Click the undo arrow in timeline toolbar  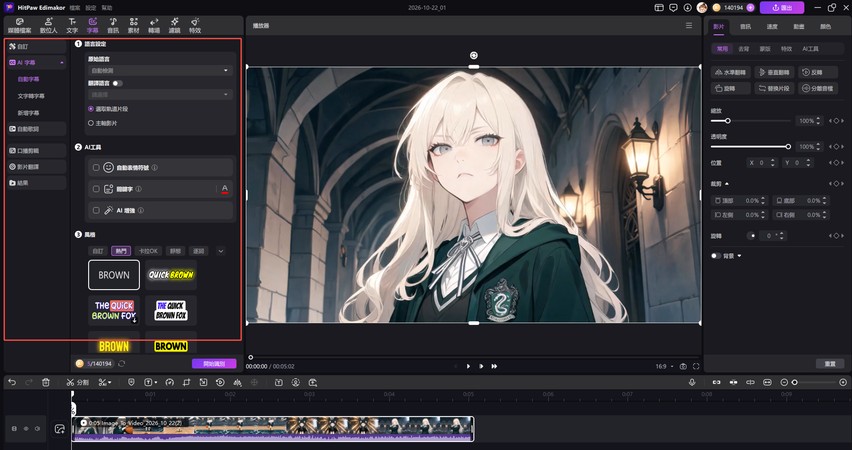(12, 383)
